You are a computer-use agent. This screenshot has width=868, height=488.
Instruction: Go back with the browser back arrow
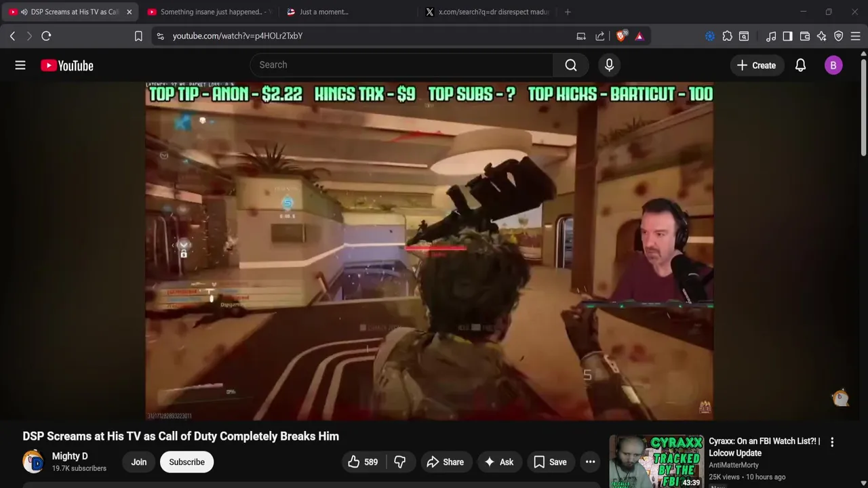coord(12,36)
